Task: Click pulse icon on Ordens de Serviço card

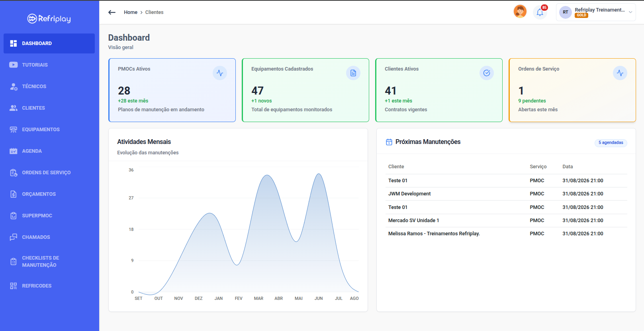Action: pos(620,73)
